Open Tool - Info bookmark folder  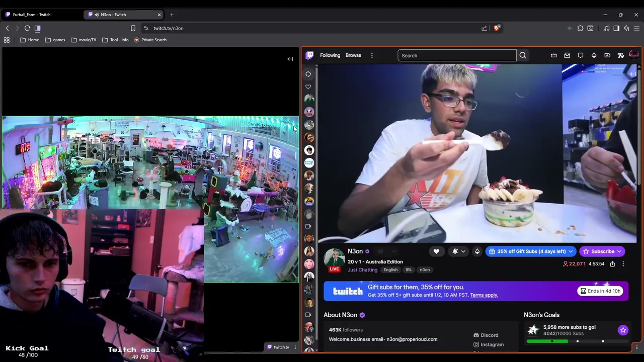(x=115, y=40)
